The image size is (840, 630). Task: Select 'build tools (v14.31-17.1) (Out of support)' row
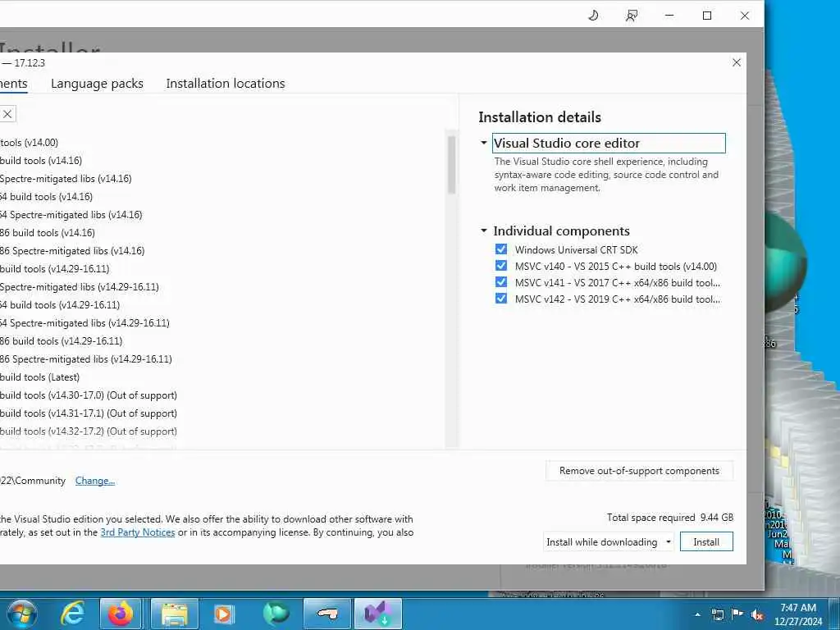(x=89, y=413)
